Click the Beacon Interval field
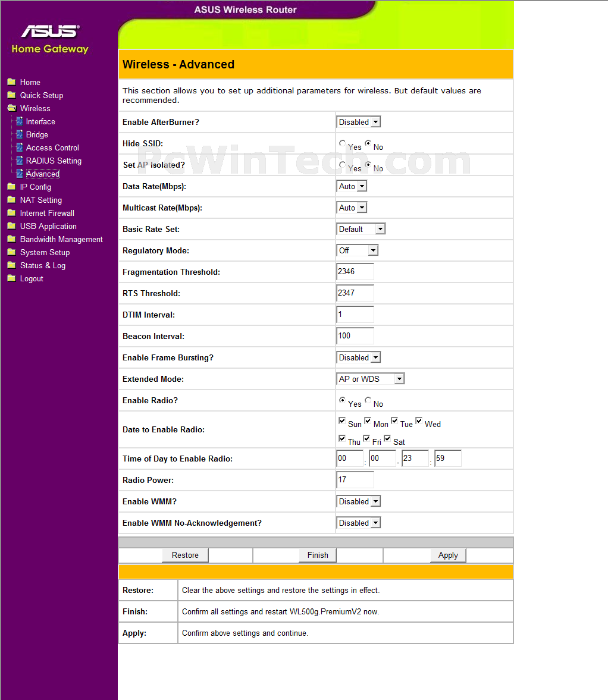The image size is (608, 700). click(x=355, y=335)
